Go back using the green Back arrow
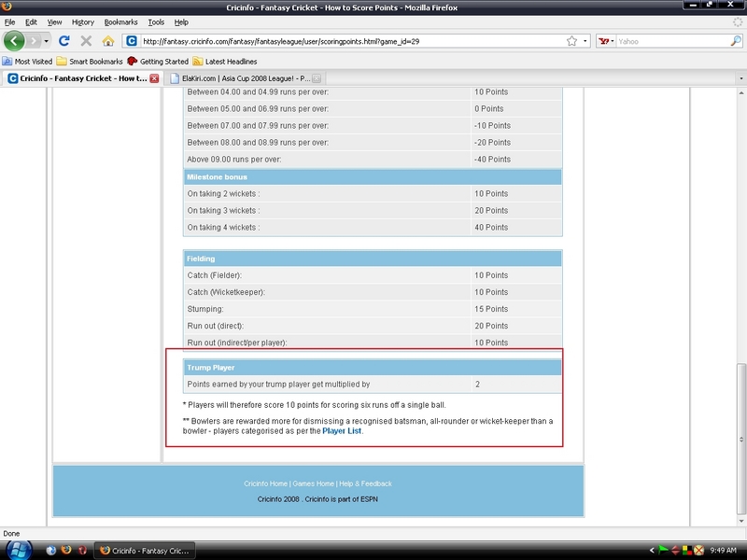Image resolution: width=747 pixels, height=560 pixels. pyautogui.click(x=14, y=41)
